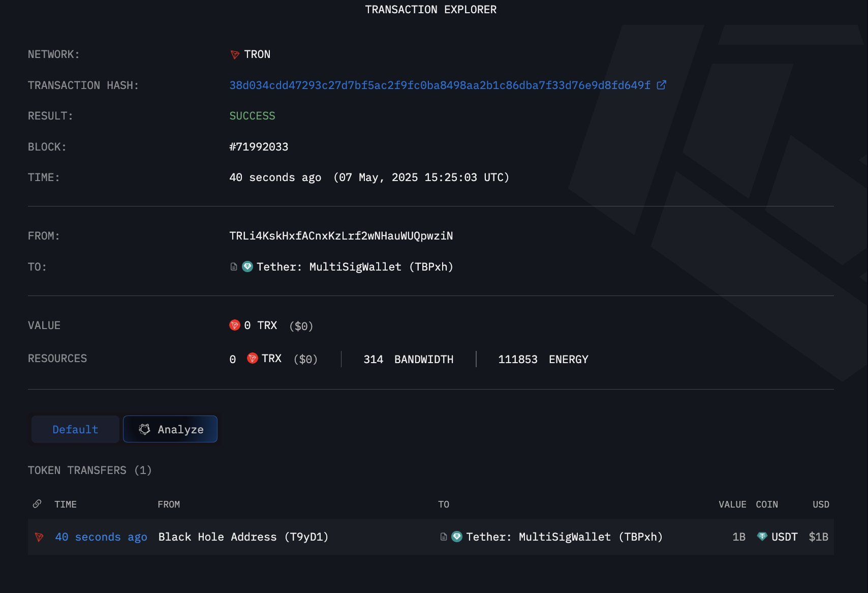Click the USDT coin label in transfer row
This screenshot has height=593, width=868.
(x=784, y=537)
